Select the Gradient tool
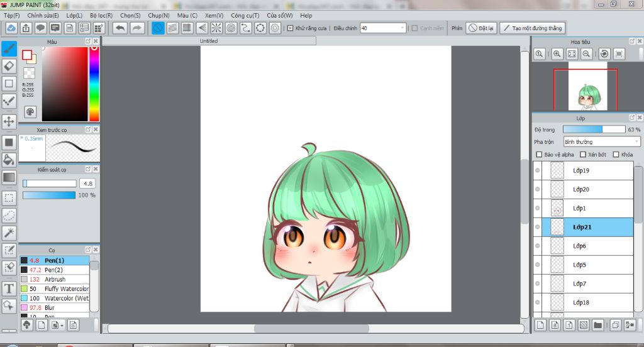Screen dimensions: 644x347 [9, 177]
